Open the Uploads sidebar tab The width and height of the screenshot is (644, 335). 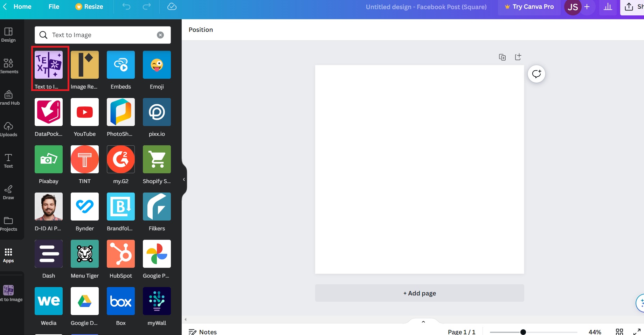(x=8, y=130)
